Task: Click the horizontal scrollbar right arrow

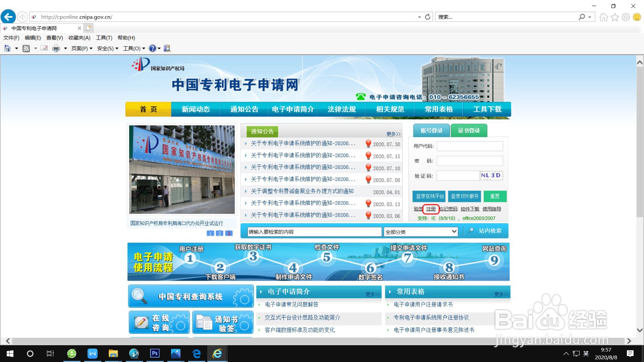Action: coord(629,341)
